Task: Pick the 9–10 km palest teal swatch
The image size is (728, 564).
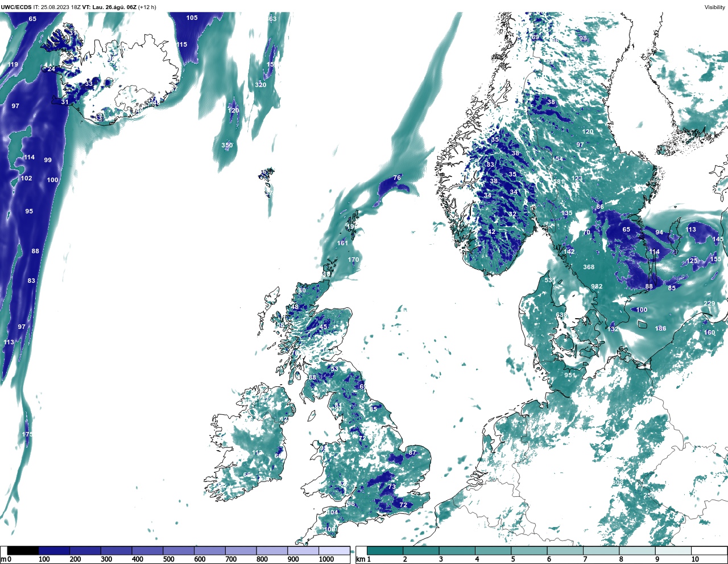Action: point(673,550)
